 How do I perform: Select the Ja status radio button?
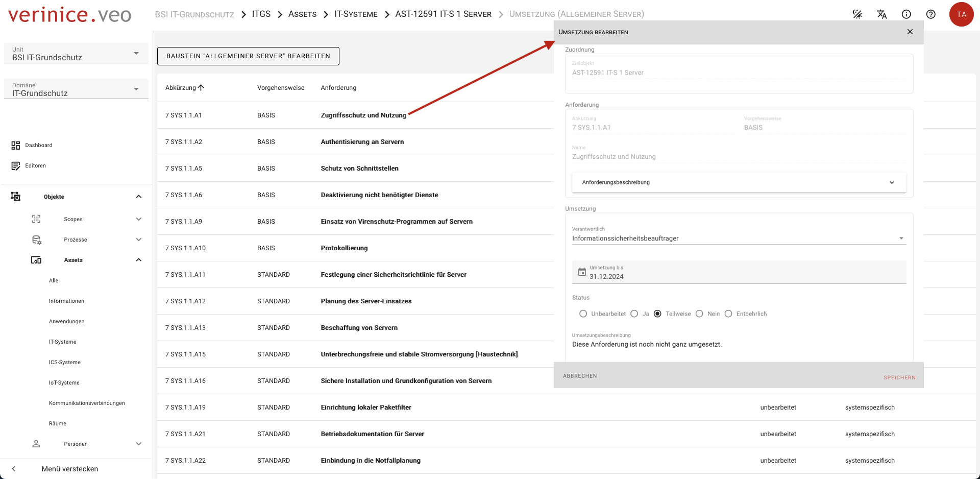tap(634, 314)
